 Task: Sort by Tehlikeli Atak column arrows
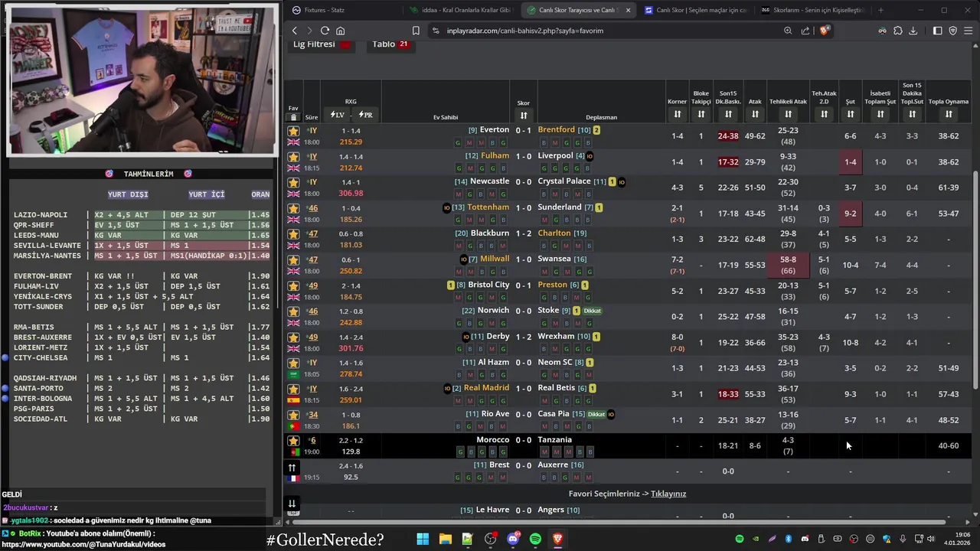(788, 115)
